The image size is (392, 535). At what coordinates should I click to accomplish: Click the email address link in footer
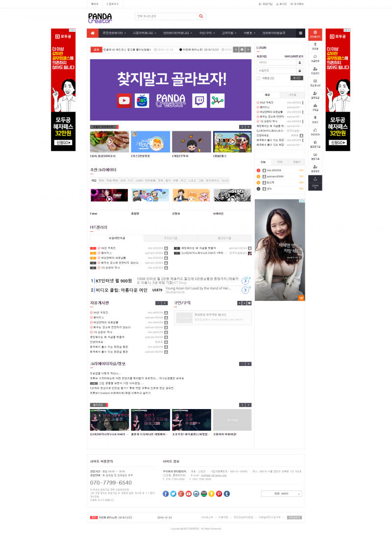[214, 475]
